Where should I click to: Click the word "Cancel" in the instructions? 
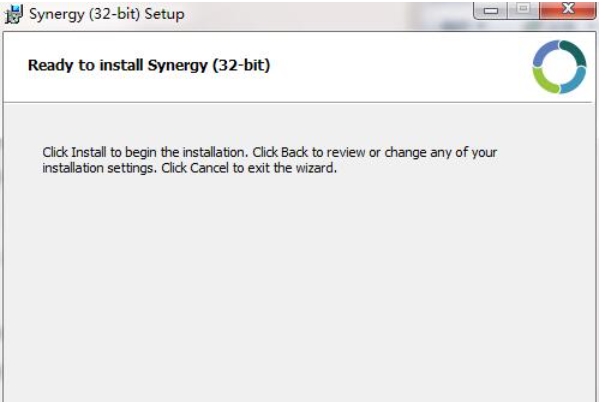tap(209, 168)
